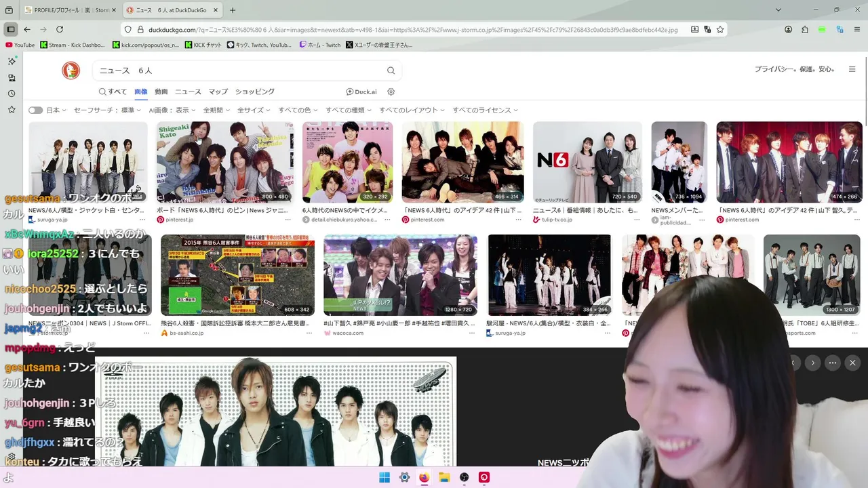Open OBS Studio from the taskbar
Screen dimensions: 868x488
tap(465, 477)
